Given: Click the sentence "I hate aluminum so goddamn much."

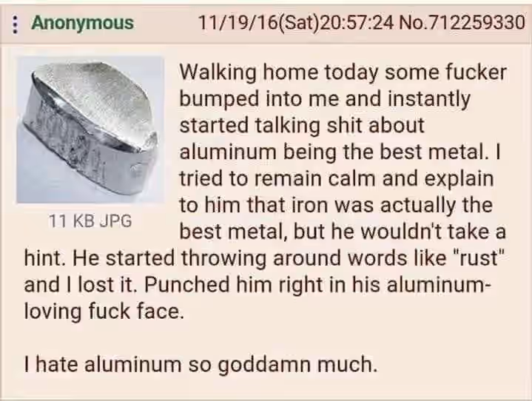Looking at the screenshot, I should 201,365.
